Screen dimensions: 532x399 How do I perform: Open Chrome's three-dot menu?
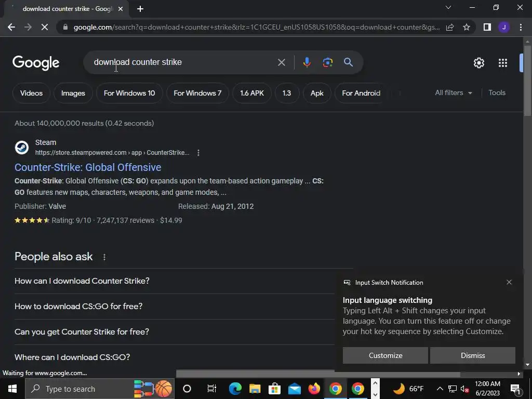pos(521,27)
